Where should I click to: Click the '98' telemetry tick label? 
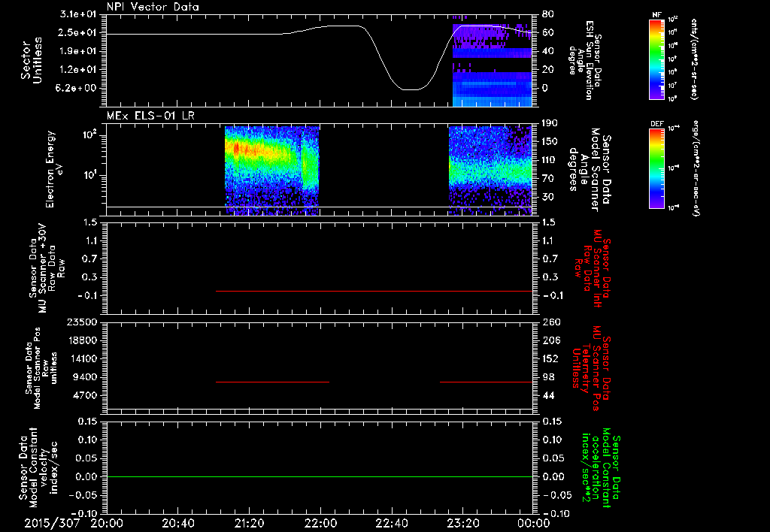click(x=548, y=377)
